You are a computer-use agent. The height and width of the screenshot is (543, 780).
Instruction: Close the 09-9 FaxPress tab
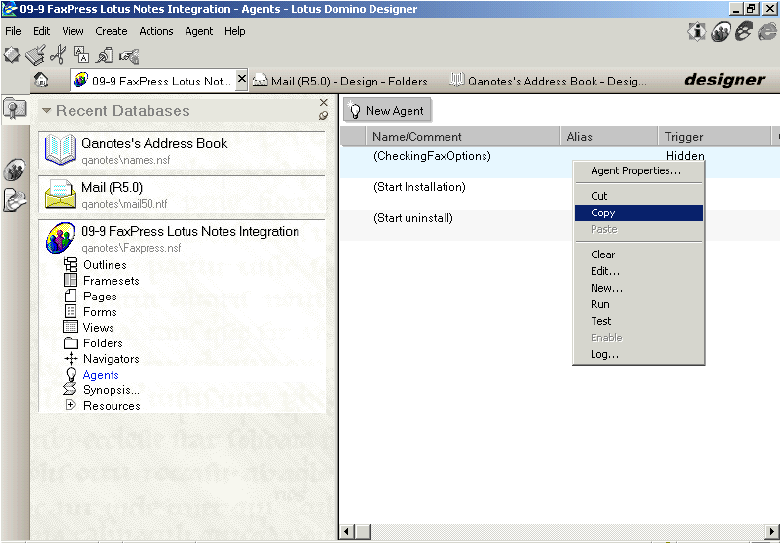click(x=241, y=79)
